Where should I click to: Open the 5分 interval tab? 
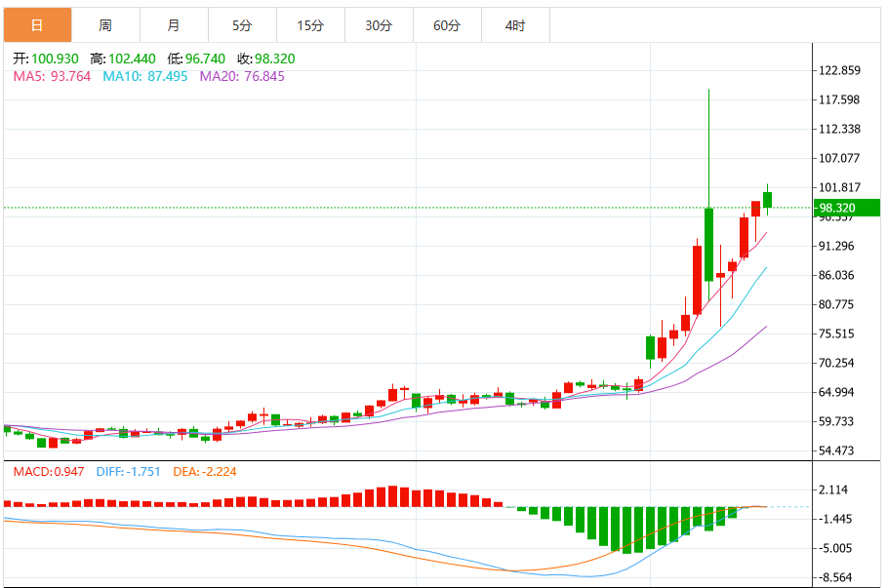[x=242, y=25]
